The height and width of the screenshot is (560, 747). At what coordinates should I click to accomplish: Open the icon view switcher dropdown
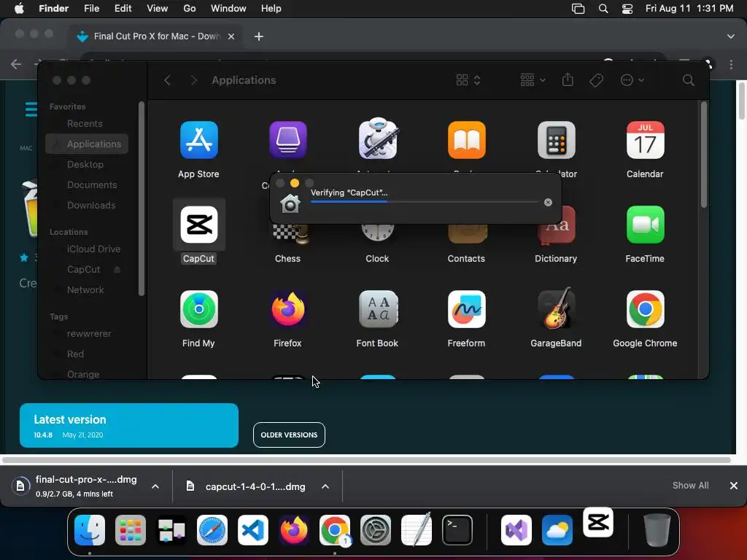point(468,80)
